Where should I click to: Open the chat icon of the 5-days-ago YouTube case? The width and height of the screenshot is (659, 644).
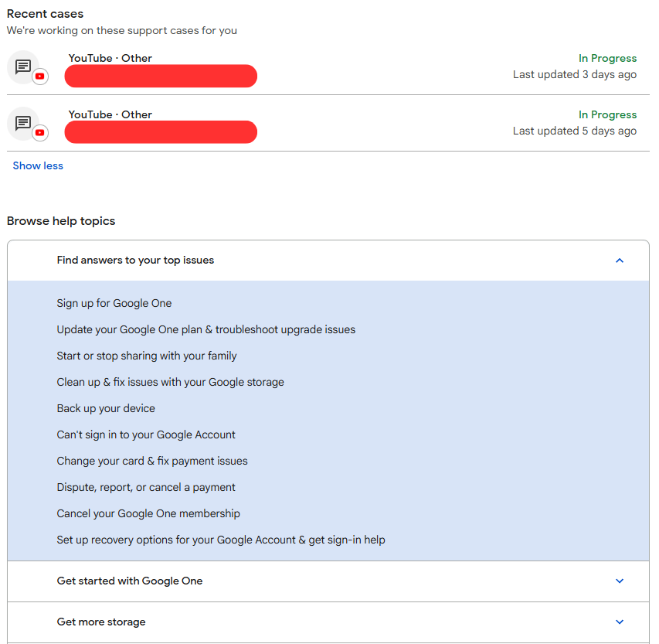click(23, 123)
